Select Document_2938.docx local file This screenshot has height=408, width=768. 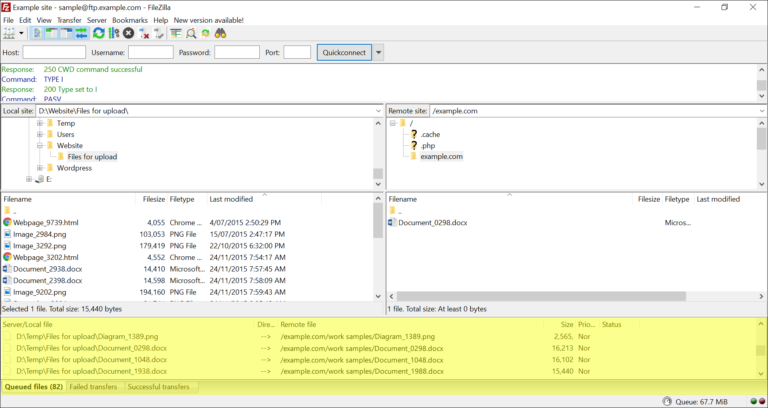click(48, 269)
